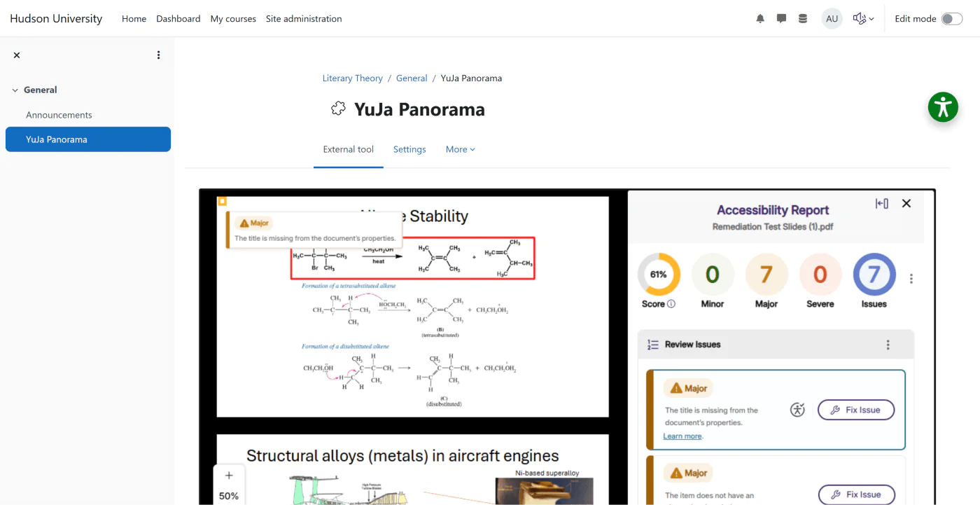
Task: Click the accessibility figure icon beside Fix Issue
Action: [797, 410]
